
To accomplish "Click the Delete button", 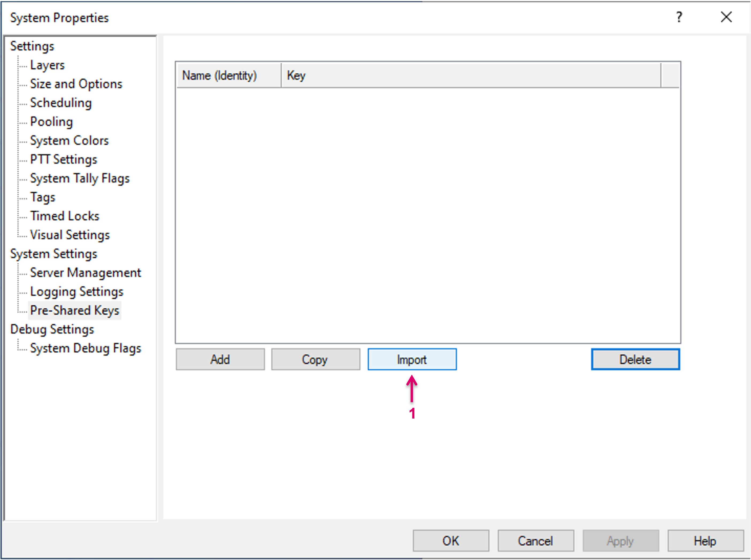I will point(635,359).
